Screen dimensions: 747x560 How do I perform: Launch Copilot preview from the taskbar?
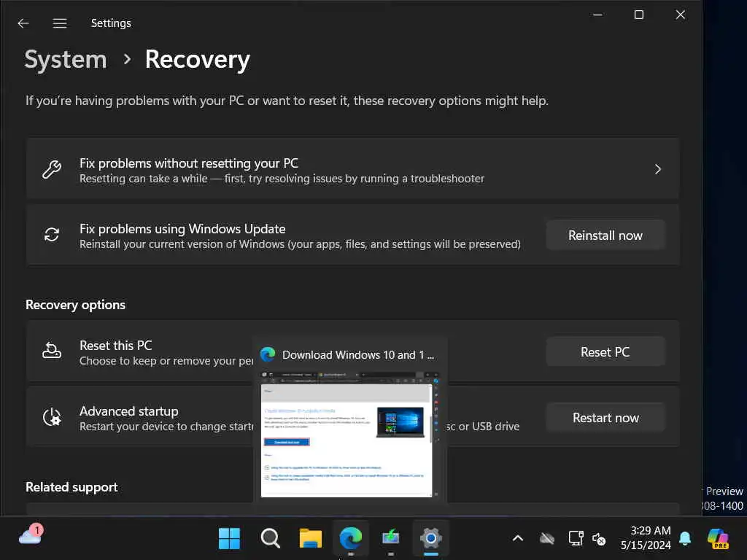coord(718,539)
